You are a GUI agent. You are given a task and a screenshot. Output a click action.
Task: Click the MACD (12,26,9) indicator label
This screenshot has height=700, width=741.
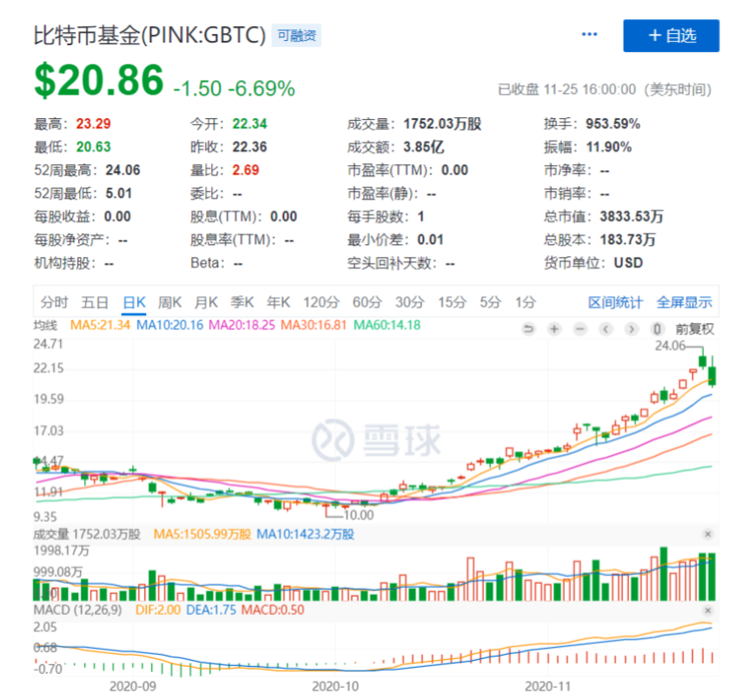click(x=77, y=611)
